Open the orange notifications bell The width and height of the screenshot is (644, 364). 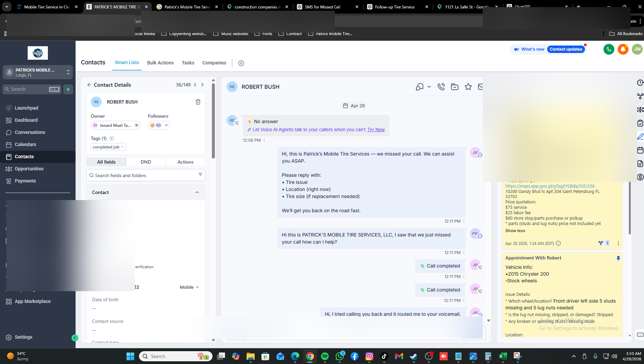(623, 49)
